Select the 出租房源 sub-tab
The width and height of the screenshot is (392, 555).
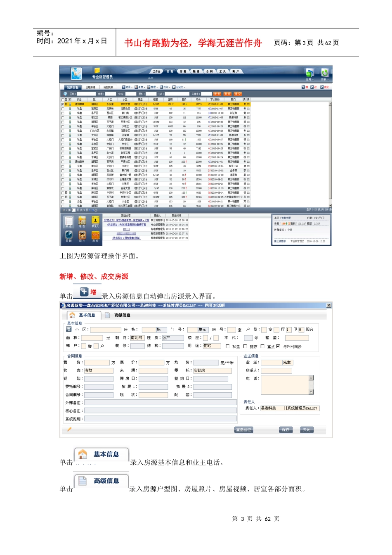coord(90,87)
